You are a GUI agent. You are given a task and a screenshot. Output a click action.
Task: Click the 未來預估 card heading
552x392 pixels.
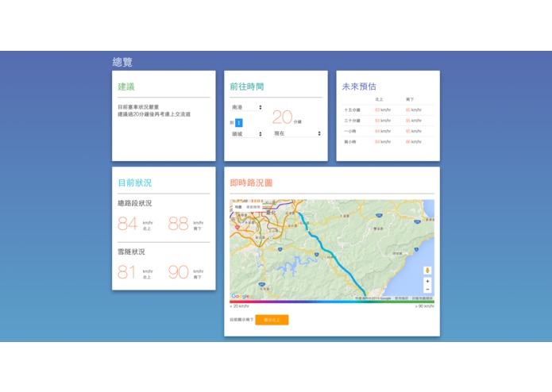pos(359,86)
